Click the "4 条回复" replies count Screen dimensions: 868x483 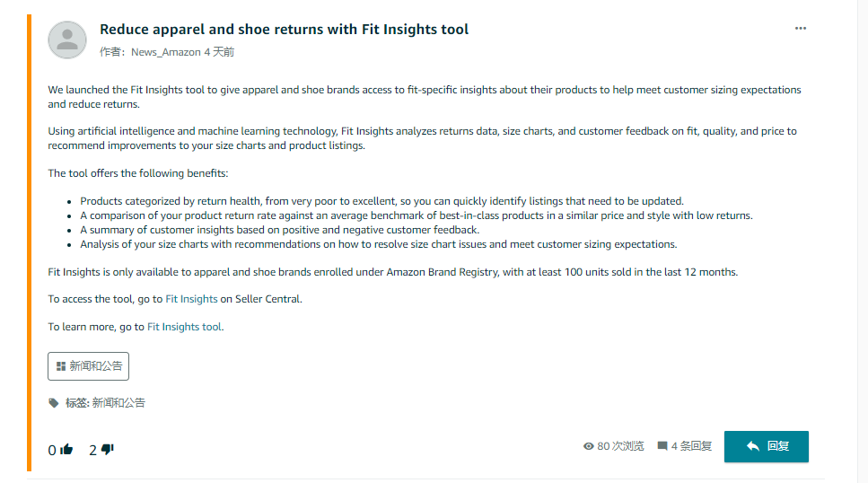click(x=691, y=446)
